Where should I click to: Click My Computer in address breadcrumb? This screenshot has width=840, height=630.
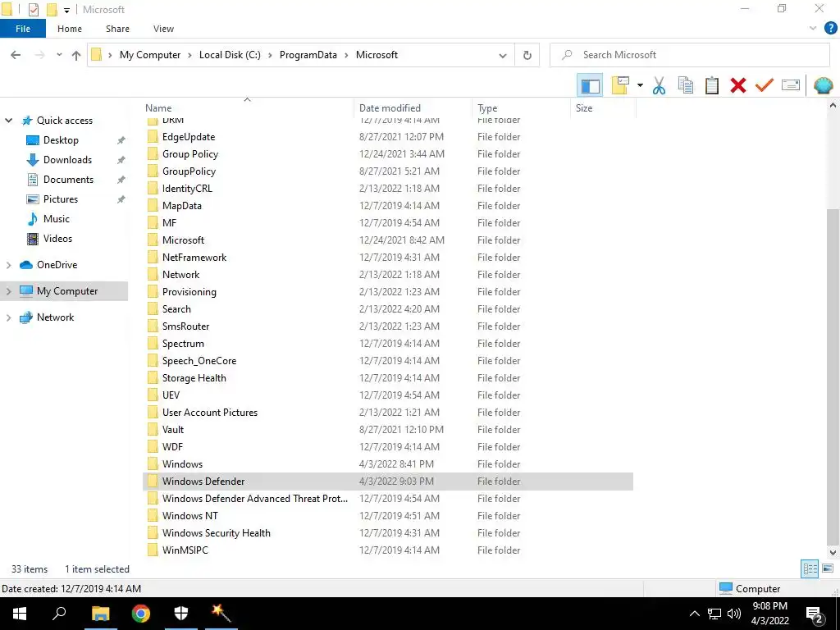click(150, 55)
